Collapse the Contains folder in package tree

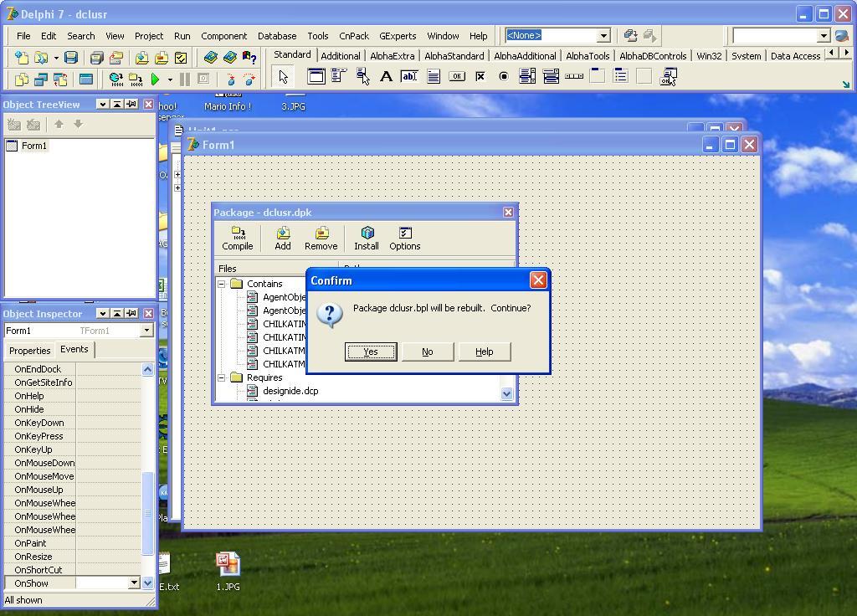[x=221, y=284]
